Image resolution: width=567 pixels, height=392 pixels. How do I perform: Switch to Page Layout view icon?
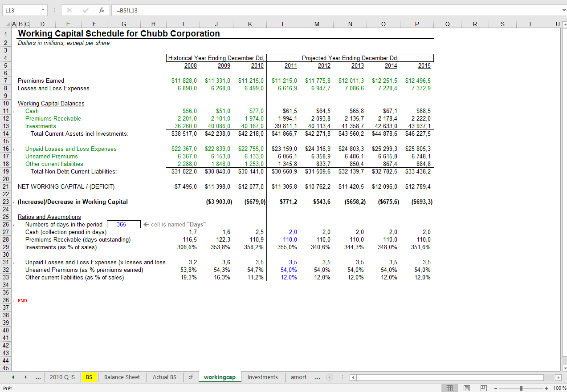[466, 388]
